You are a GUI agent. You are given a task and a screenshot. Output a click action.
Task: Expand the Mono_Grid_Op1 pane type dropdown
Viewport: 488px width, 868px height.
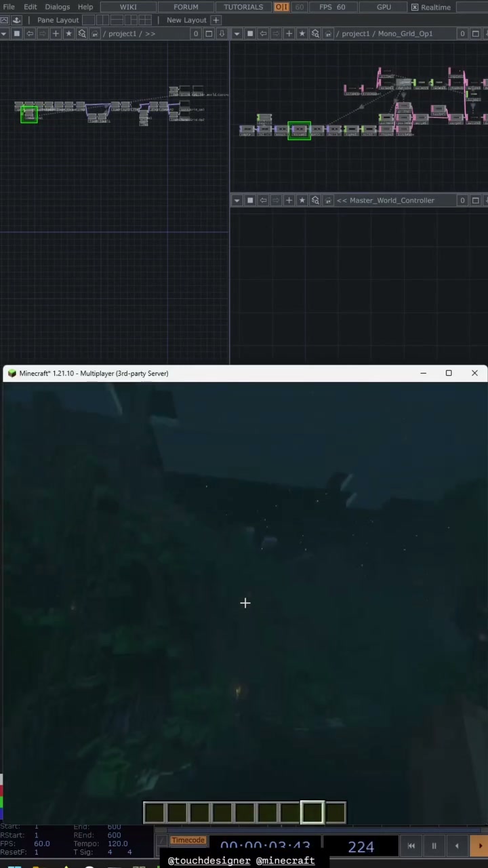237,33
